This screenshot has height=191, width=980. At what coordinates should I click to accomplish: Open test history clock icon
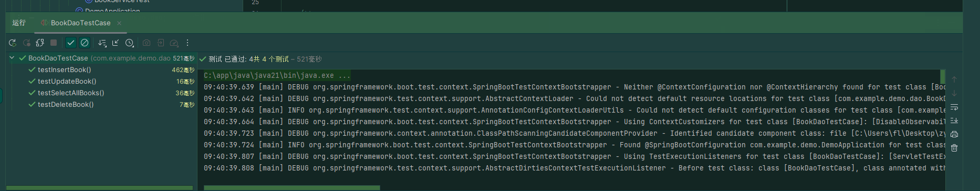(x=129, y=43)
